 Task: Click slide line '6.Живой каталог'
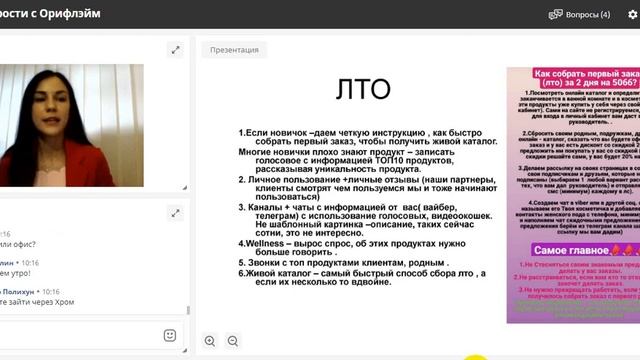coord(362,278)
